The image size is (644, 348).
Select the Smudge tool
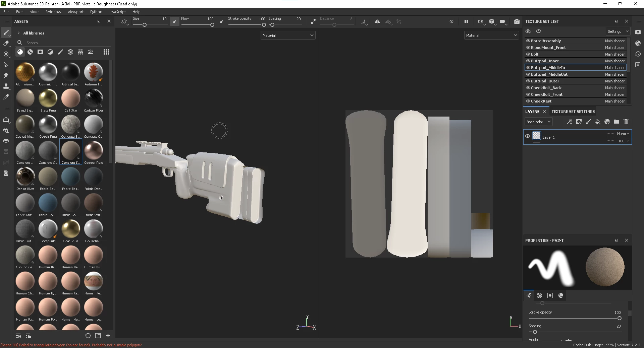6,75
